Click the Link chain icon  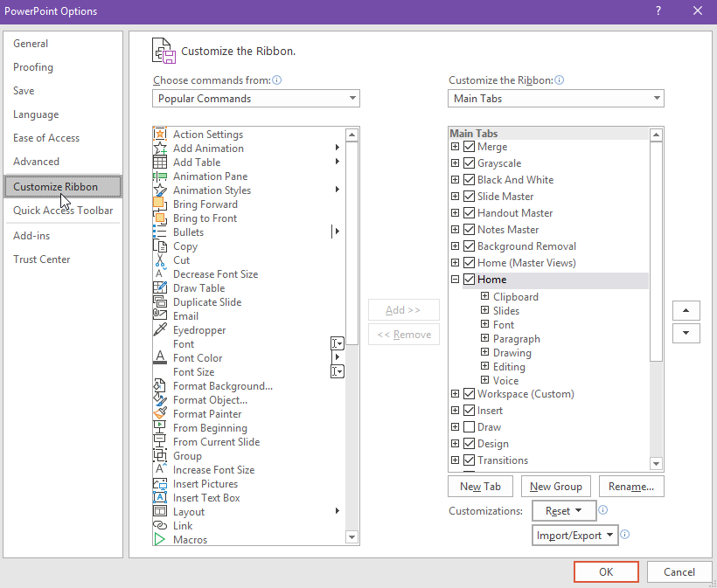click(x=160, y=526)
